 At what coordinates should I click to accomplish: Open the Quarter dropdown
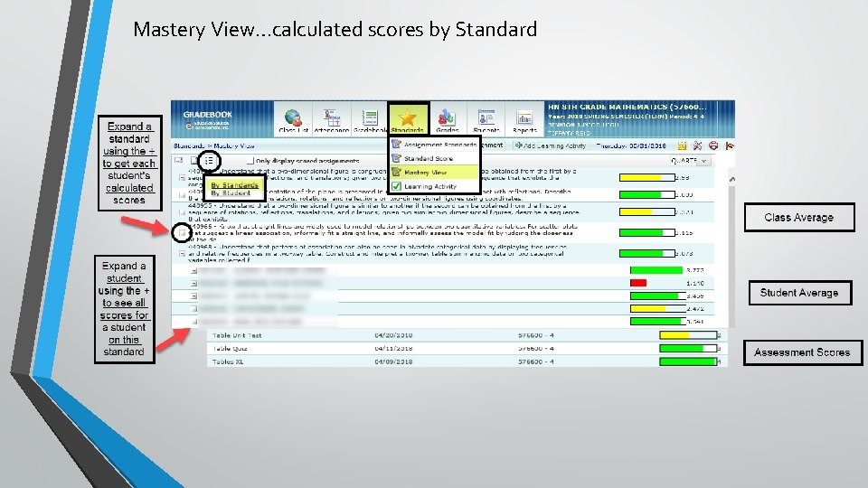[x=689, y=161]
